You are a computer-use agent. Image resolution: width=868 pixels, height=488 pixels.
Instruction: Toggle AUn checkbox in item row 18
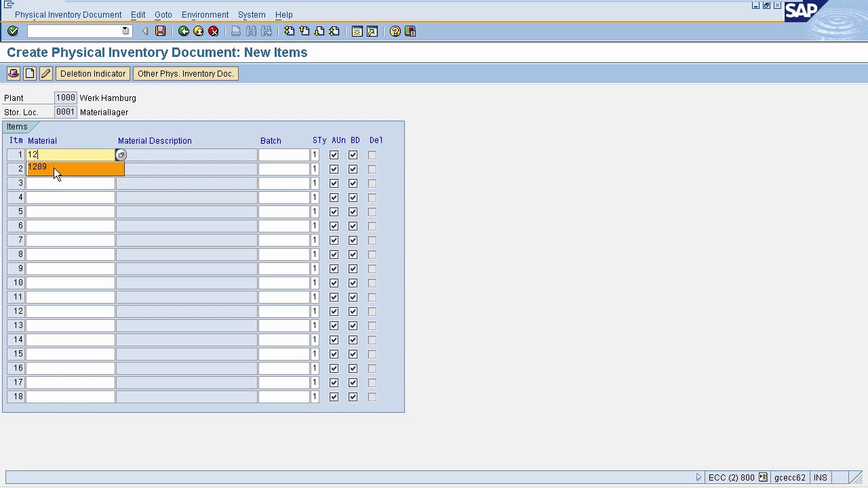334,397
